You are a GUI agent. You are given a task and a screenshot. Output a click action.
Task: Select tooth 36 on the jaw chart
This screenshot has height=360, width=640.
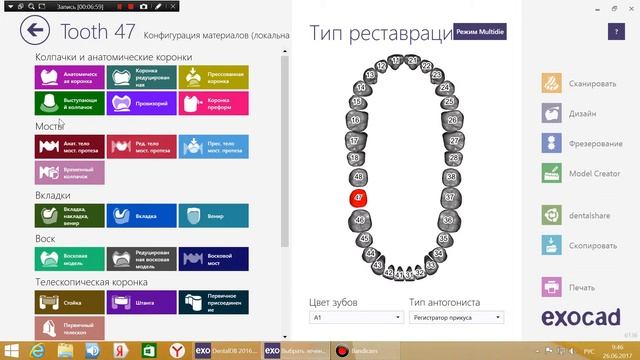(448, 220)
